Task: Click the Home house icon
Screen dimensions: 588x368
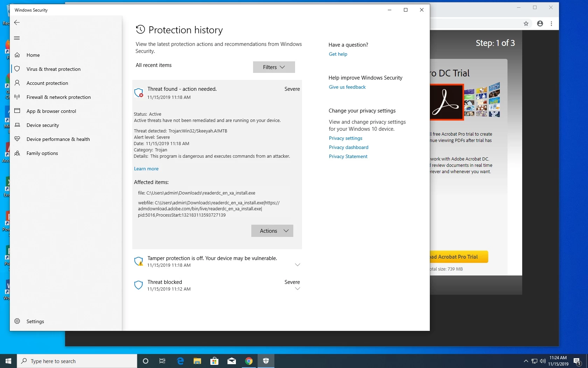Action: click(x=17, y=55)
